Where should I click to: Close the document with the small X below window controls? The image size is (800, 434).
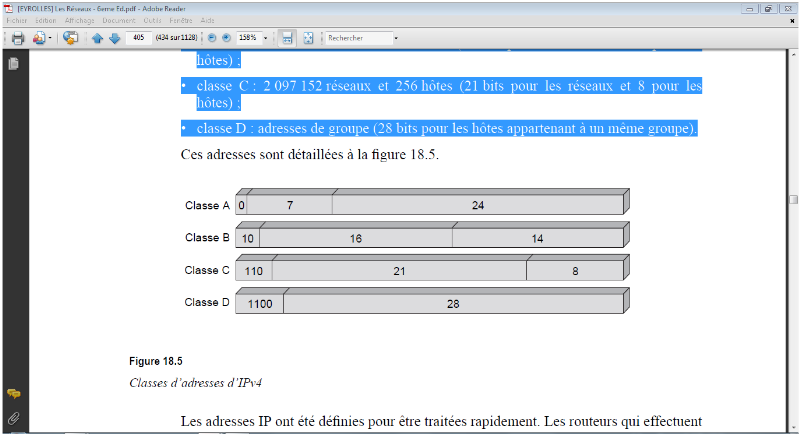pyautogui.click(x=792, y=21)
